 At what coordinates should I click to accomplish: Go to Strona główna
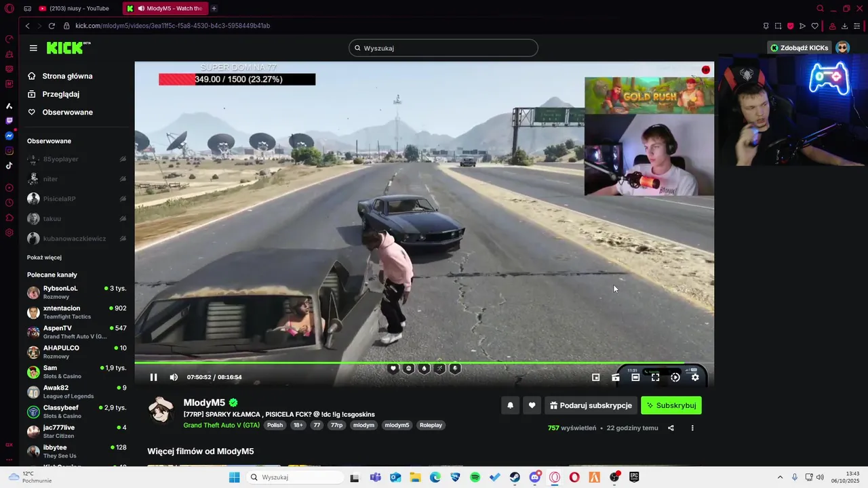coord(67,76)
